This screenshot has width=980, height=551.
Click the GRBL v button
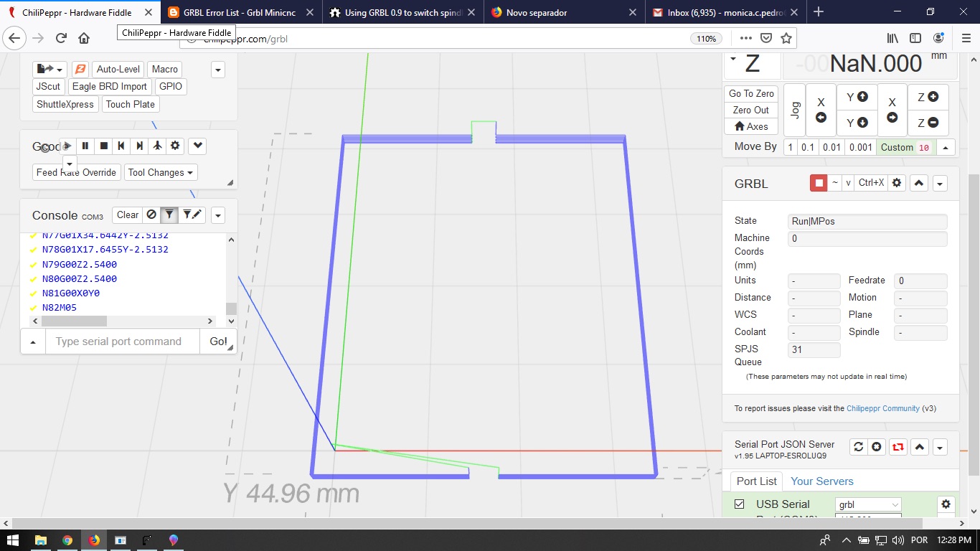click(848, 183)
